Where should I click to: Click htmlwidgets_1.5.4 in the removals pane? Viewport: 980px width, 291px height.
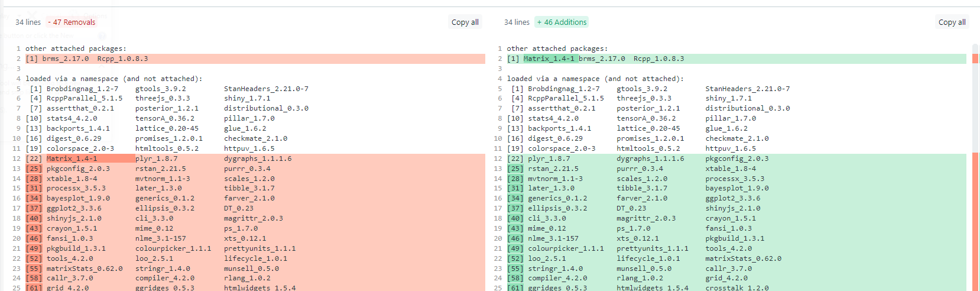click(x=259, y=287)
